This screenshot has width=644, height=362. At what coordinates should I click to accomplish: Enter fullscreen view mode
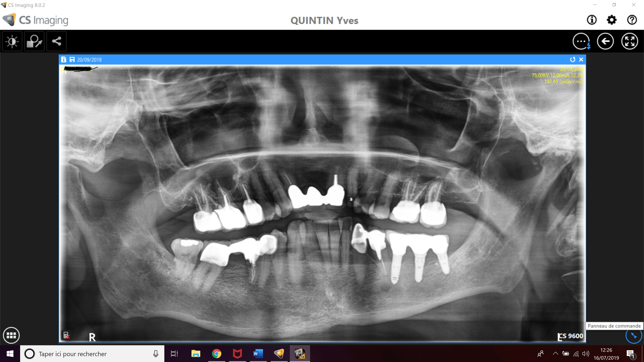[x=630, y=41]
